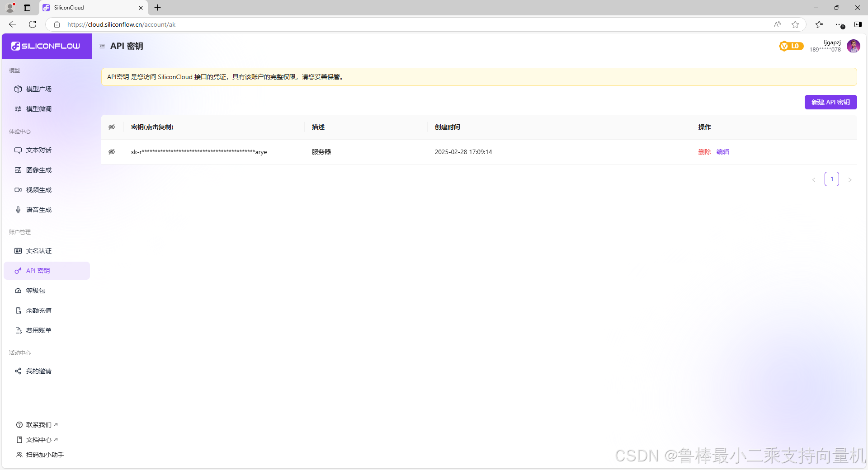Click the read aloud icon in the address bar
The width and height of the screenshot is (868, 470).
777,24
